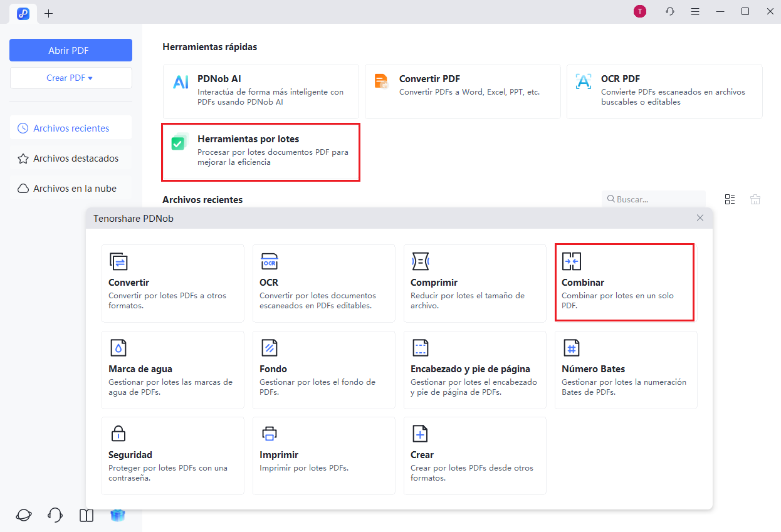Select Convertir por lotes card text
This screenshot has height=532, width=781.
167,300
